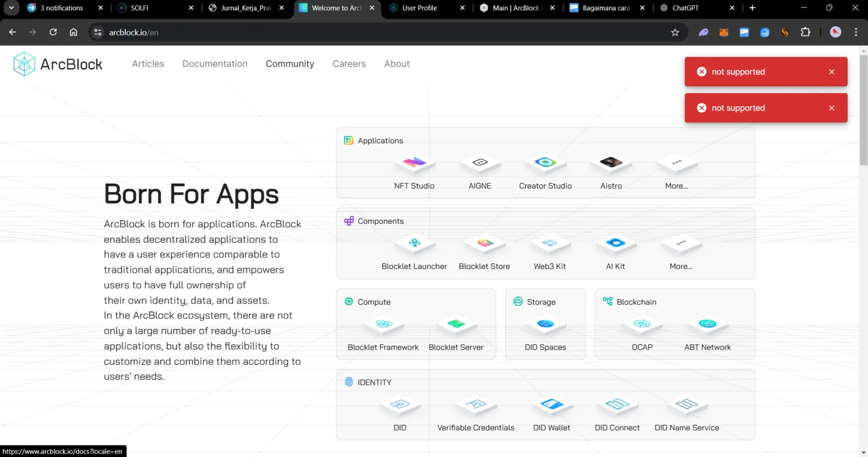The width and height of the screenshot is (868, 457).
Task: Open the ABT Network icon
Action: [x=707, y=325]
